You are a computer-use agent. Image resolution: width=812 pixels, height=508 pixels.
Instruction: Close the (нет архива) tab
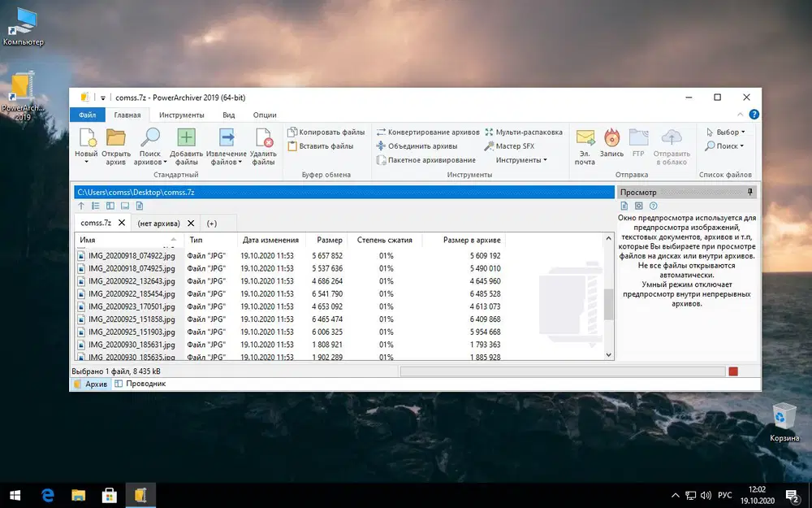(191, 223)
